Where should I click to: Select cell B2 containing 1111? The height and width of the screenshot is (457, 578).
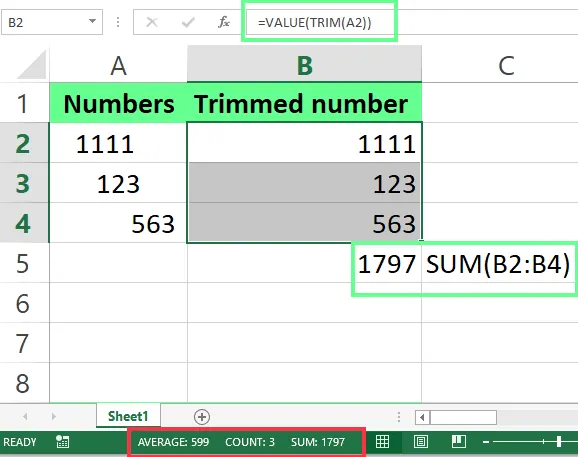tap(304, 143)
